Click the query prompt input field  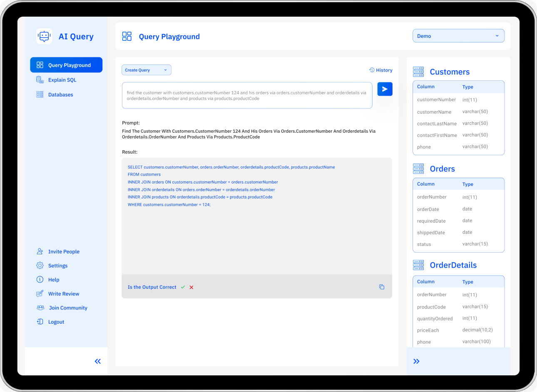click(x=247, y=96)
